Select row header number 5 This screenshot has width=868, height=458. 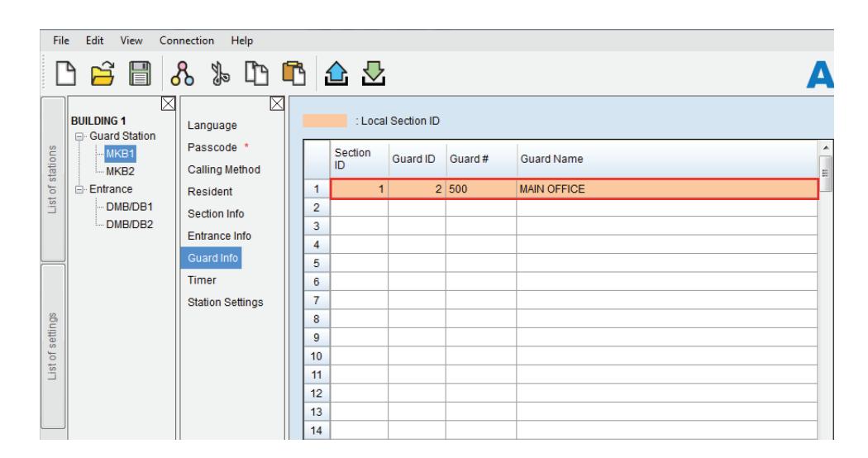[317, 263]
